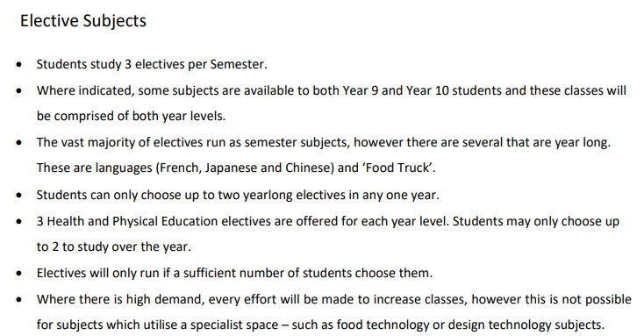Click the 'Elective Subjects' heading

[x=83, y=21]
